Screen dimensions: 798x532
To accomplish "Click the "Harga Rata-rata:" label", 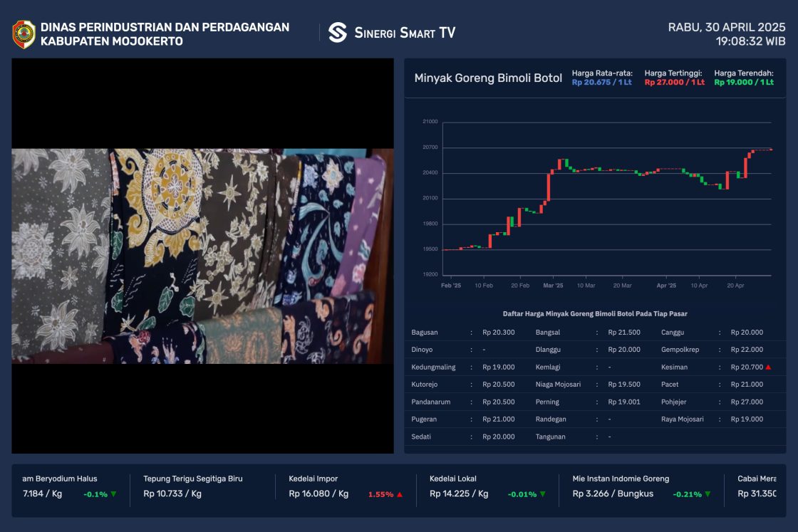I will [x=602, y=73].
